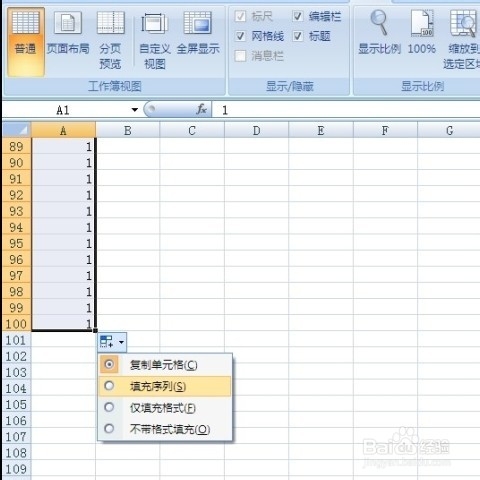This screenshot has width=480, height=480.
Task: Select 不带格式填充 fill without formatting
Action: (x=165, y=429)
